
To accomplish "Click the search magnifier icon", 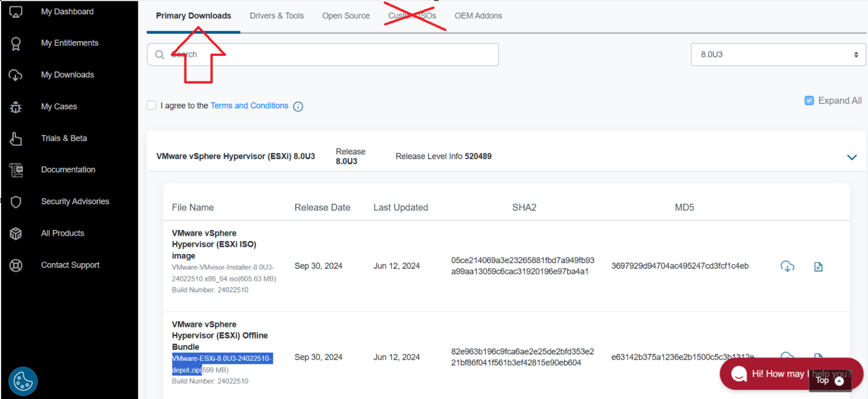I will [160, 55].
